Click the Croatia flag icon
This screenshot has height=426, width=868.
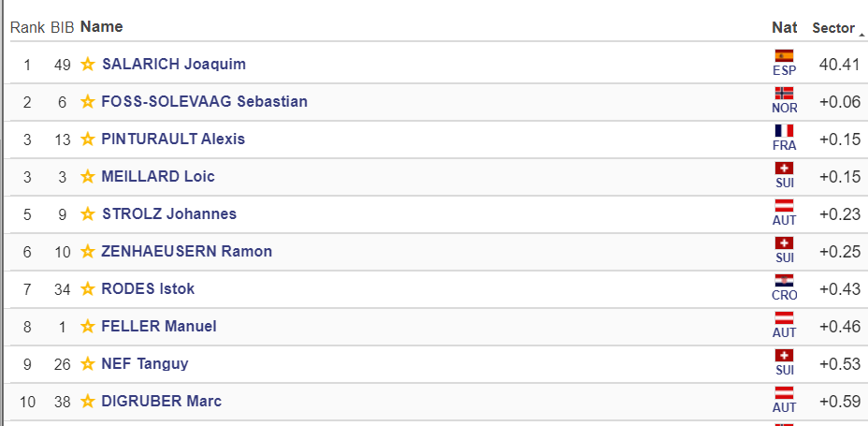(785, 280)
